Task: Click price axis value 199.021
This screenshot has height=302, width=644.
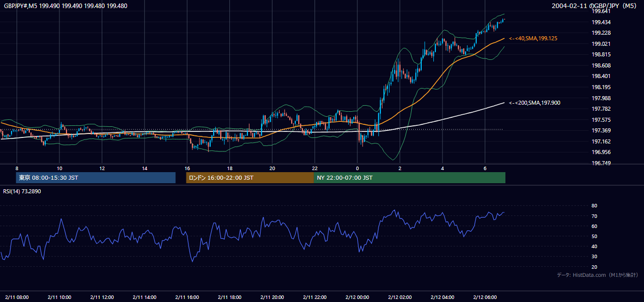Action: (601, 44)
